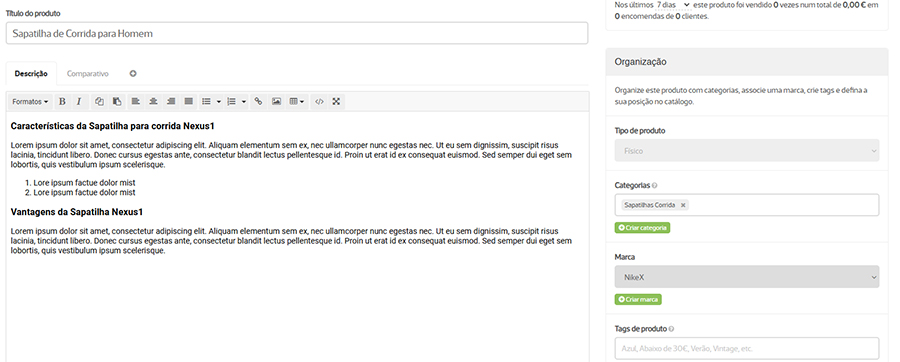The width and height of the screenshot is (900, 362).
Task: Justify the description text
Action: [188, 102]
